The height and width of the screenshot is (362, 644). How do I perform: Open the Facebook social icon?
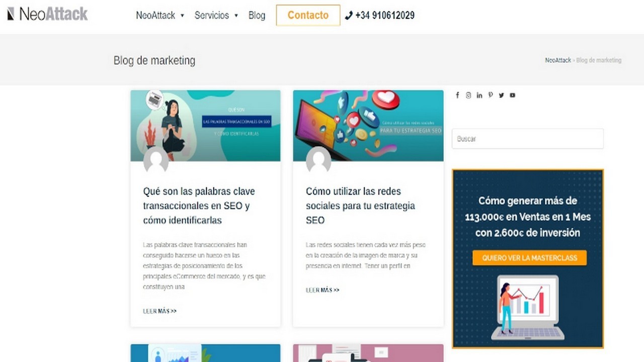[x=457, y=95]
